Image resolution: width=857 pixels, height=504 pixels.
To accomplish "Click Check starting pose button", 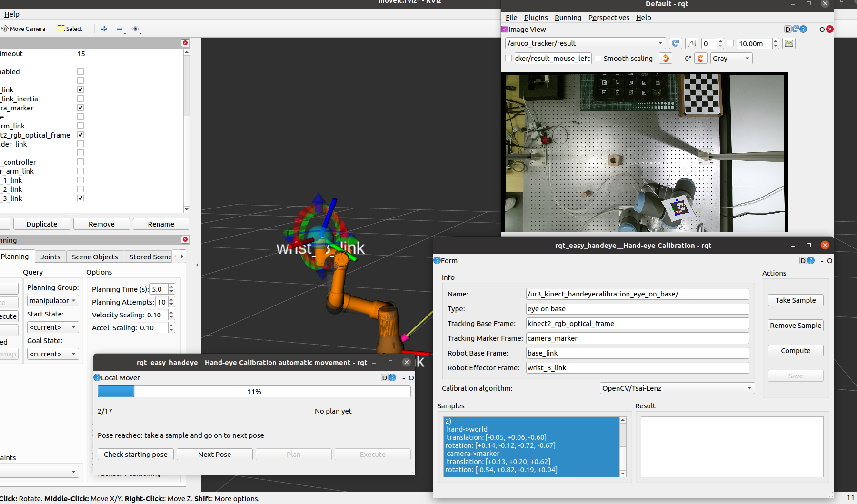I will coord(136,455).
